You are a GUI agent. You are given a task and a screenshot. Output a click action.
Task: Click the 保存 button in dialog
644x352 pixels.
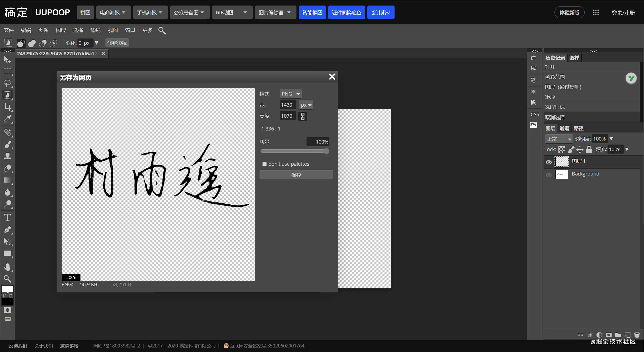[296, 175]
